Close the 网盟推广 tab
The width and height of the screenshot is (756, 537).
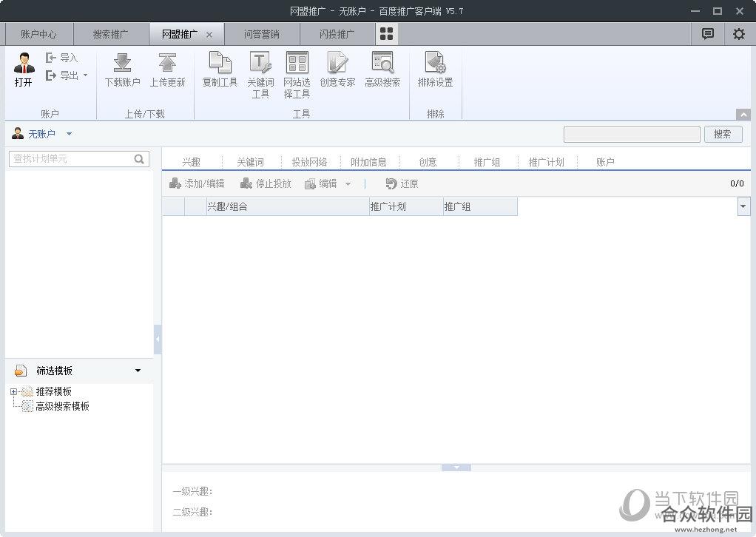[209, 35]
